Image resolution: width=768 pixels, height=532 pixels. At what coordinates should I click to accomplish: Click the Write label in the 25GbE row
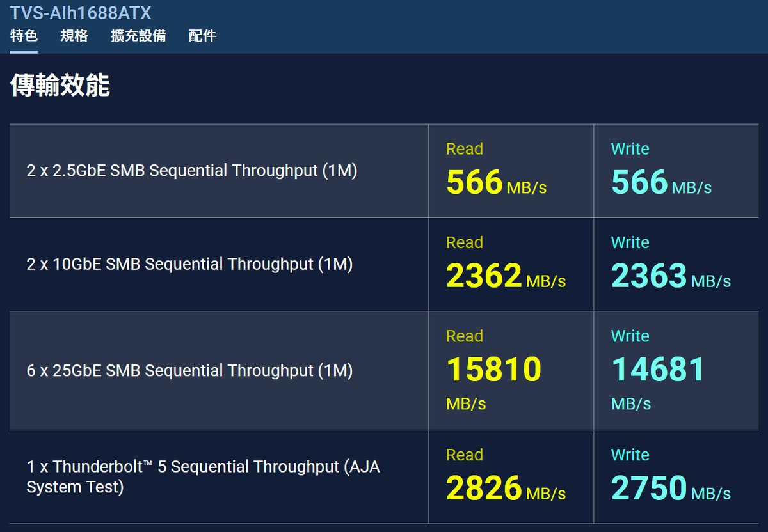tap(630, 336)
